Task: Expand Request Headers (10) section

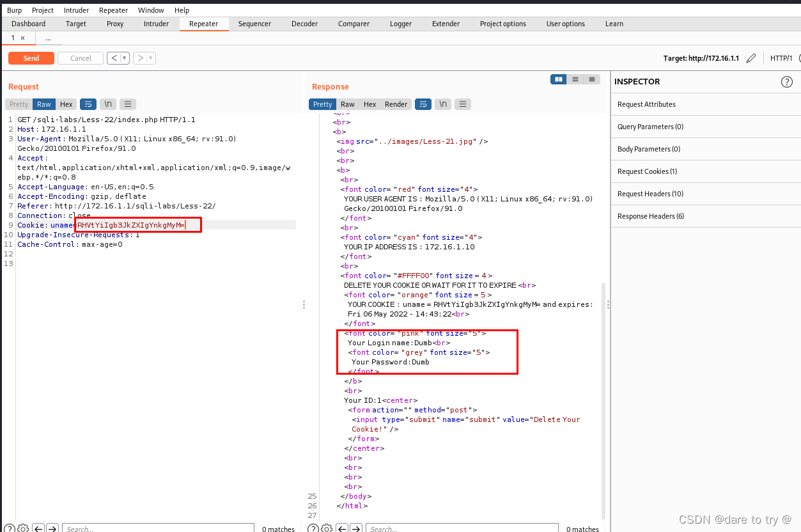Action: point(706,194)
